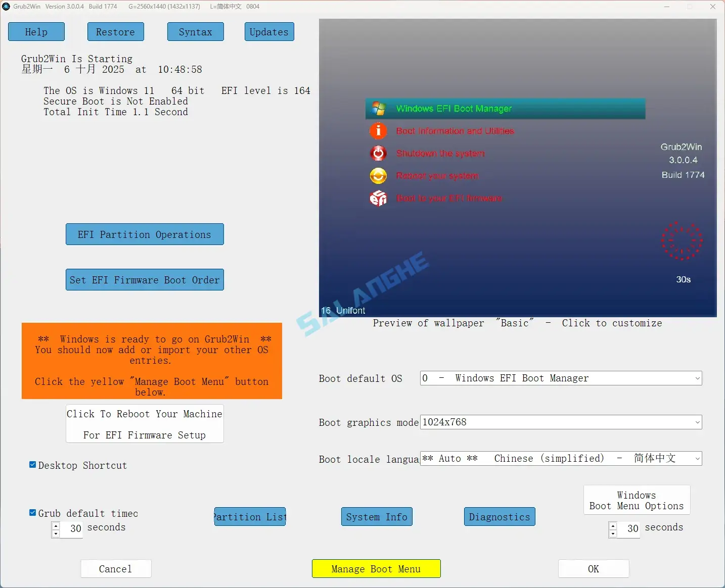Disable the Grub default timeout checkbox
The height and width of the screenshot is (588, 725).
click(x=32, y=512)
